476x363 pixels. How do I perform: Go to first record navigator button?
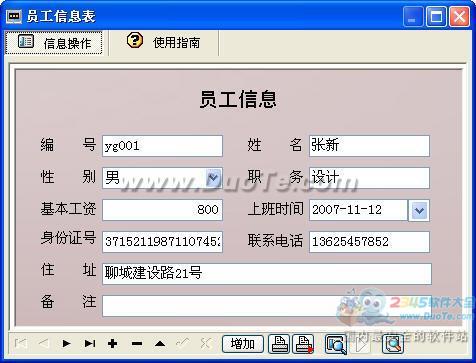pyautogui.click(x=21, y=343)
